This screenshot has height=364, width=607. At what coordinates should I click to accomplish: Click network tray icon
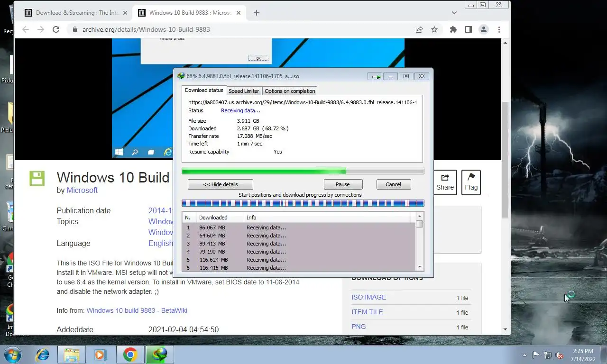pyautogui.click(x=548, y=355)
